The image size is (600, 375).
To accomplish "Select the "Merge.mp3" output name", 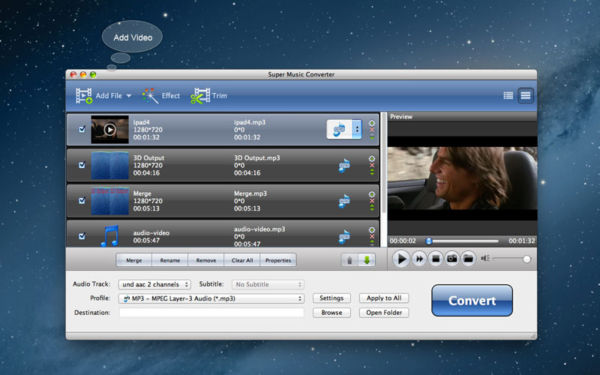I will coord(250,193).
